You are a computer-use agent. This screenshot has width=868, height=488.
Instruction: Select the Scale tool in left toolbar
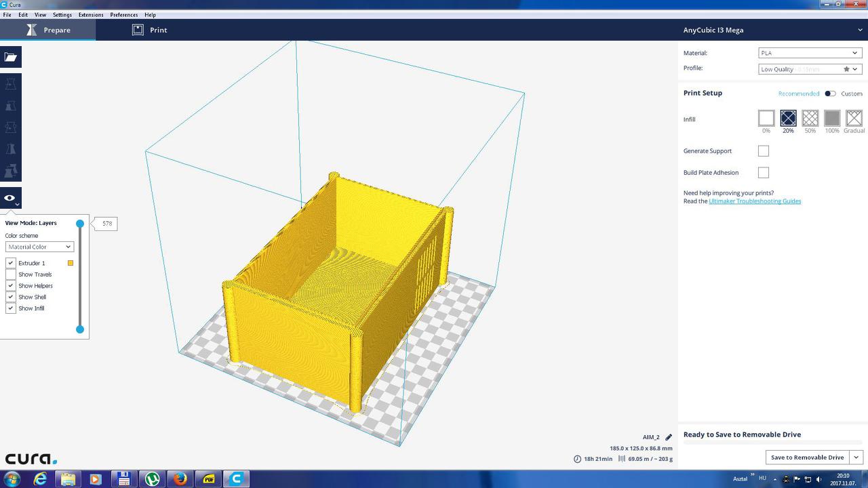pyautogui.click(x=11, y=106)
